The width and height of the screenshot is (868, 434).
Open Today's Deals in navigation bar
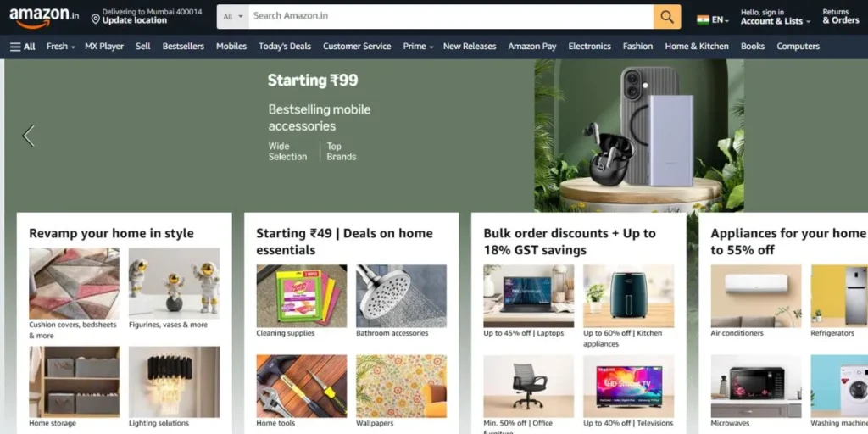pyautogui.click(x=285, y=47)
